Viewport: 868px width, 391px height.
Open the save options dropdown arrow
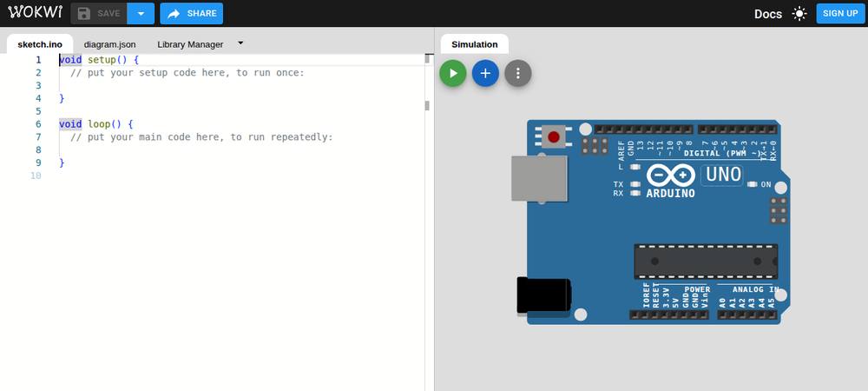coord(141,13)
